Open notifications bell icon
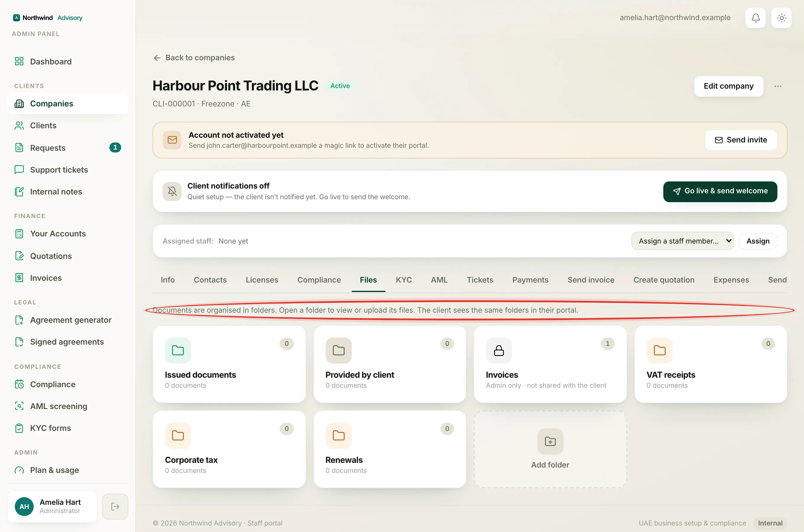This screenshot has width=804, height=532. coord(755,18)
